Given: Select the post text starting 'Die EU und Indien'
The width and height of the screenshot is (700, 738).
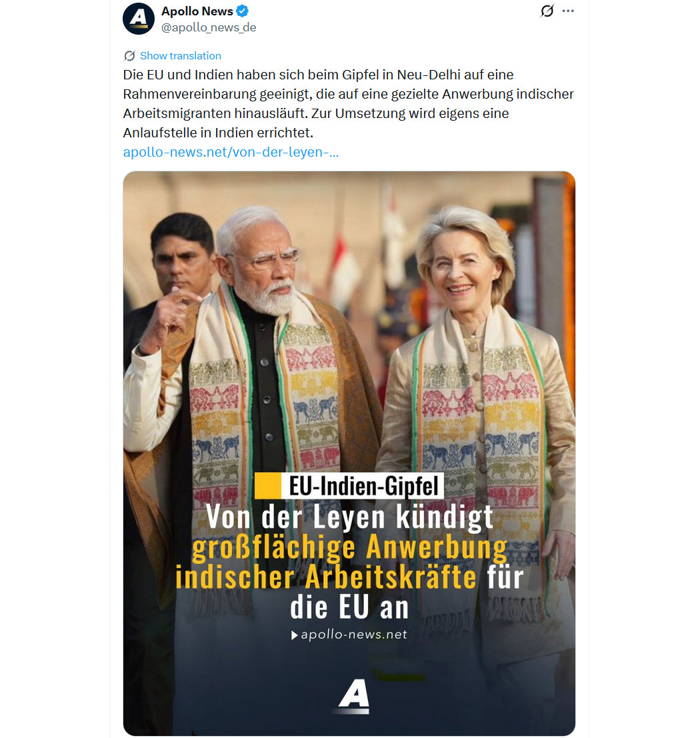Looking at the screenshot, I should tap(349, 103).
